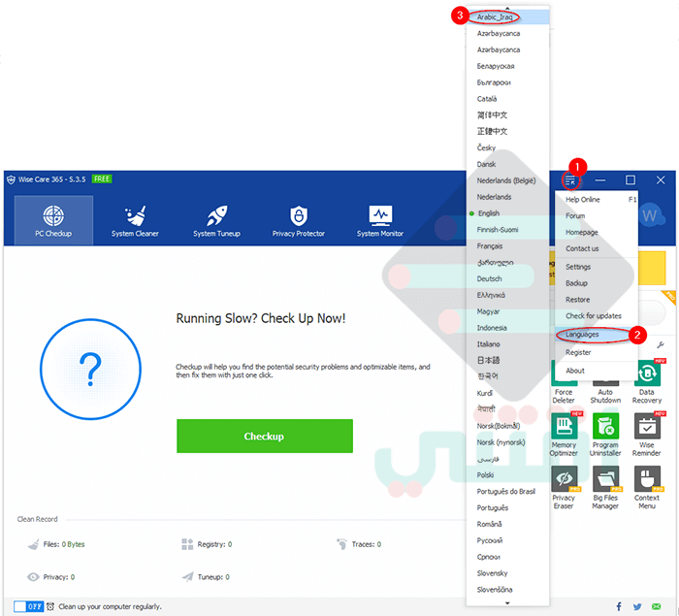Select Magyar language

(x=507, y=311)
